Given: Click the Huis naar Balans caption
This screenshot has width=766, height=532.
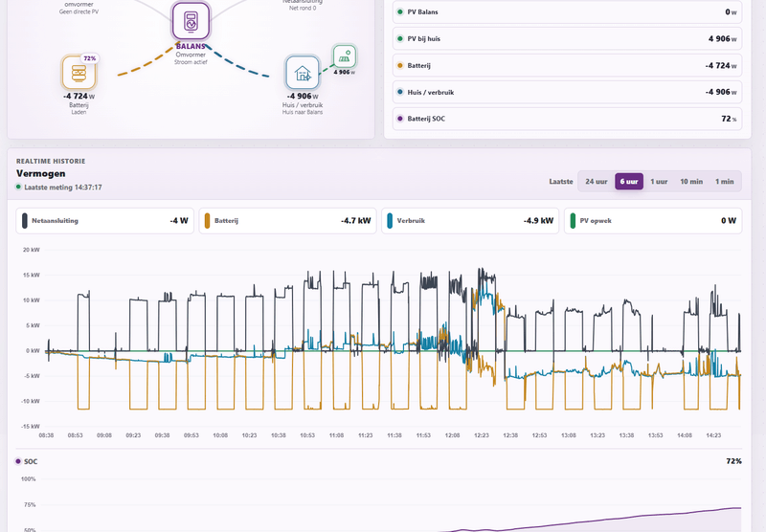Looking at the screenshot, I should (303, 112).
